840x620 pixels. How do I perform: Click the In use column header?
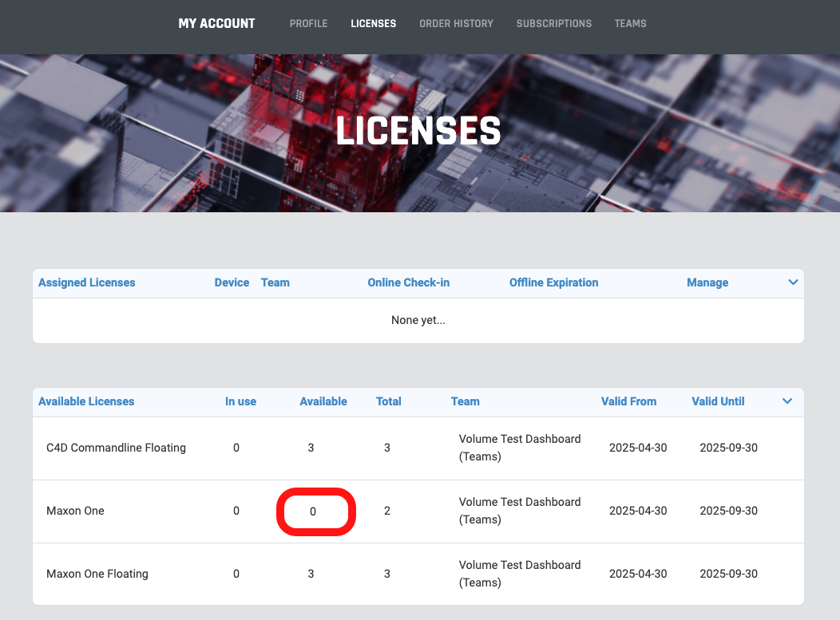point(240,401)
